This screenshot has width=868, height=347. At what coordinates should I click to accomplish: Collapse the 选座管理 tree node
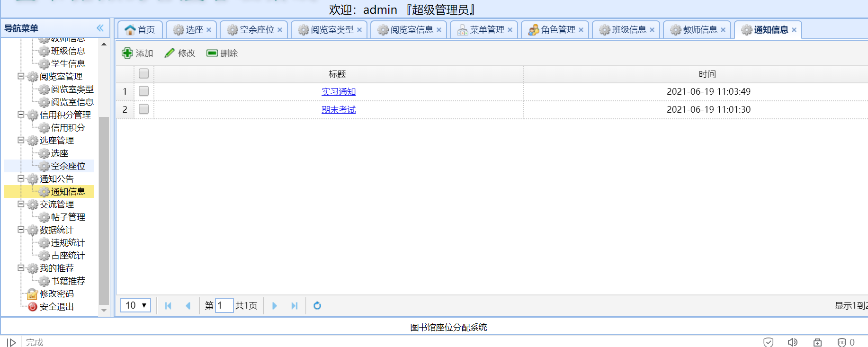[x=21, y=140]
